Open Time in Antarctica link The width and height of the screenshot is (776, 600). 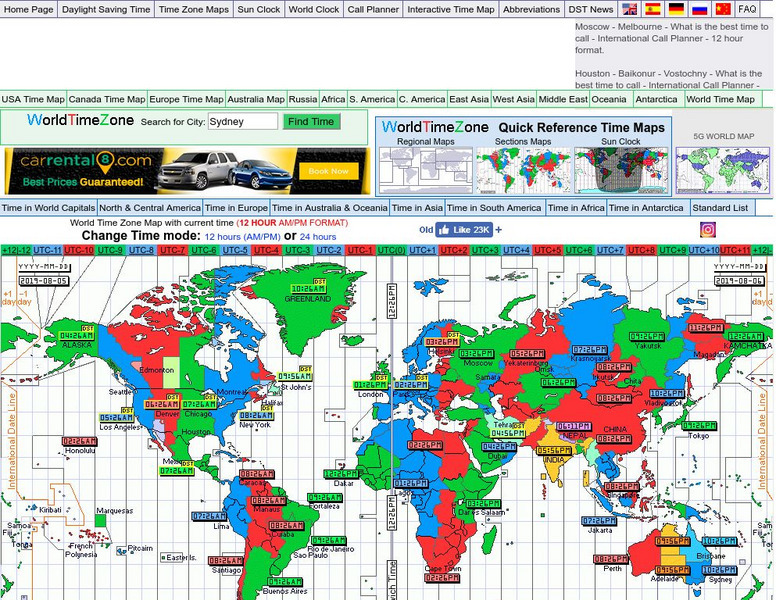pos(646,208)
